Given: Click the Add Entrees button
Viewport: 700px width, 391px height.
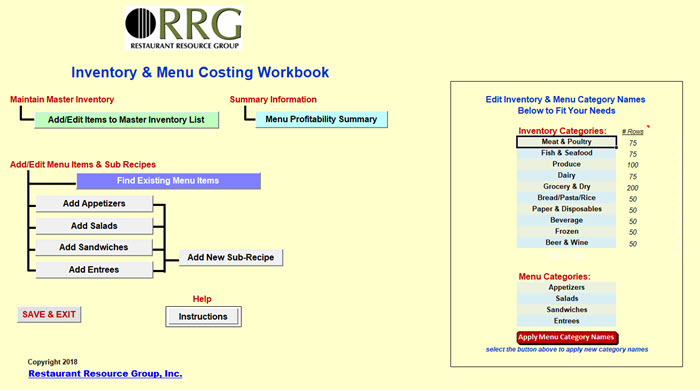Looking at the screenshot, I should pyautogui.click(x=94, y=270).
